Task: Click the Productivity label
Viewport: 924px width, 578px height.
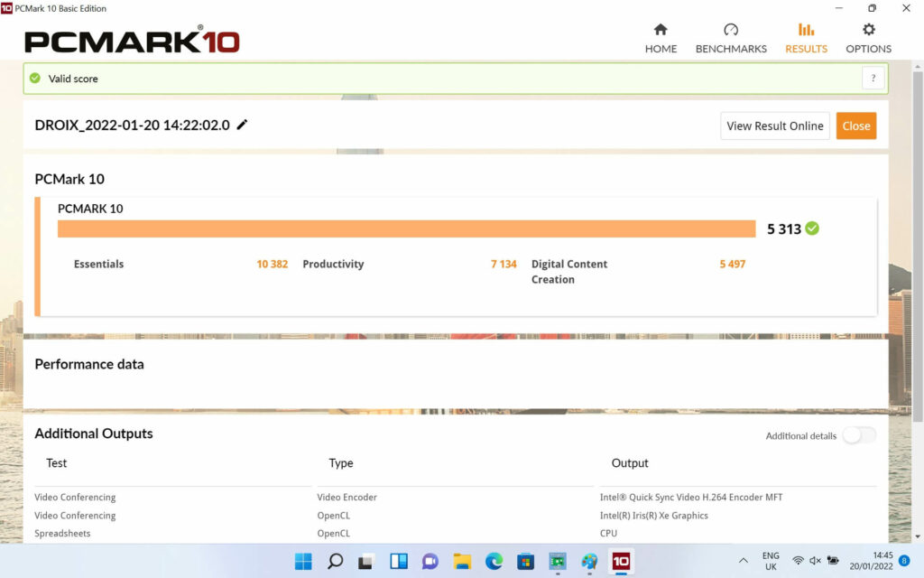Action: [x=333, y=264]
